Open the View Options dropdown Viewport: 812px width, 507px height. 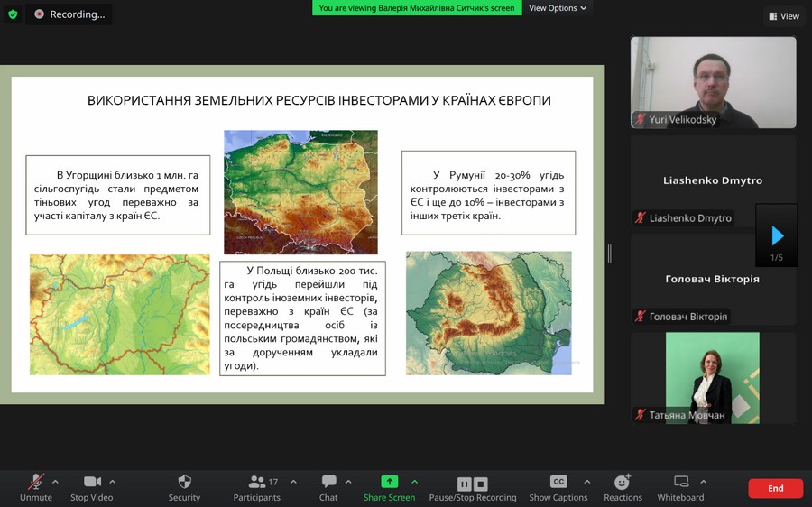click(x=558, y=8)
